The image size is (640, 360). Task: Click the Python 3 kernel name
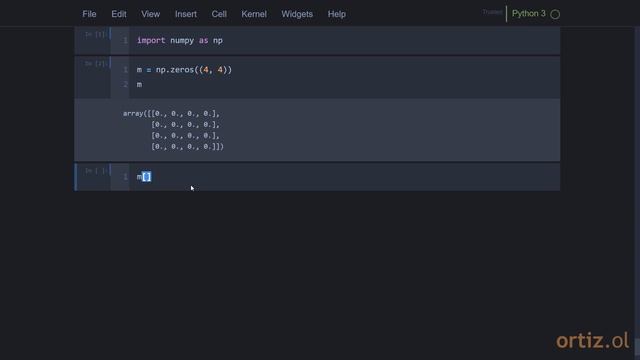click(529, 13)
